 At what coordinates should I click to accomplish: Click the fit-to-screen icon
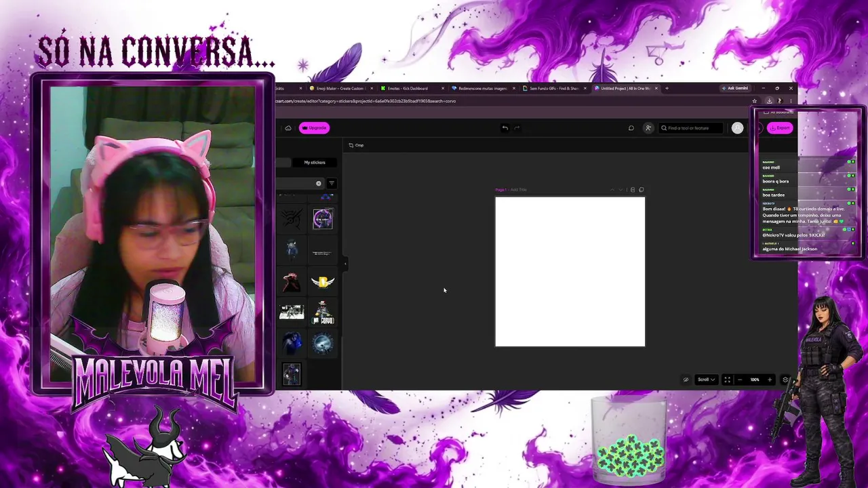pyautogui.click(x=727, y=380)
